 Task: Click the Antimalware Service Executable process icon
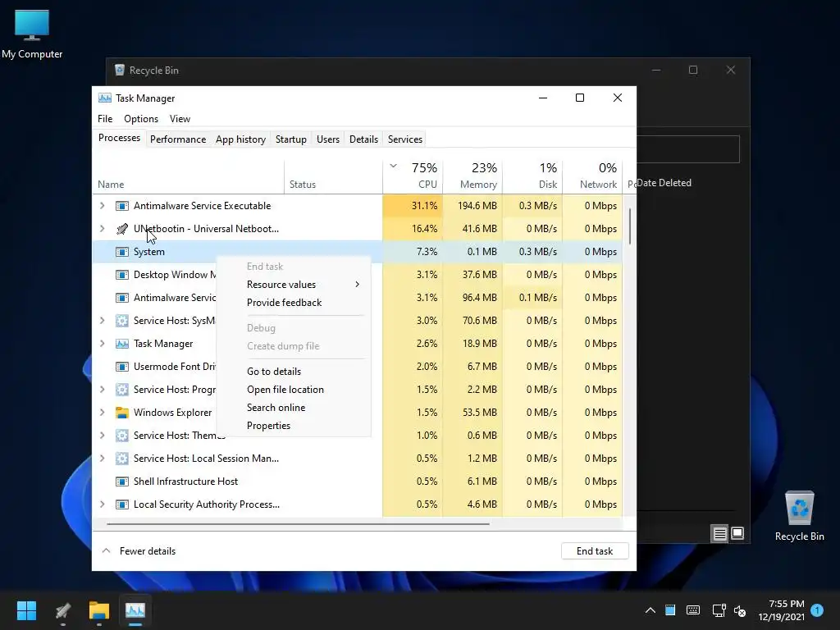[x=122, y=206]
